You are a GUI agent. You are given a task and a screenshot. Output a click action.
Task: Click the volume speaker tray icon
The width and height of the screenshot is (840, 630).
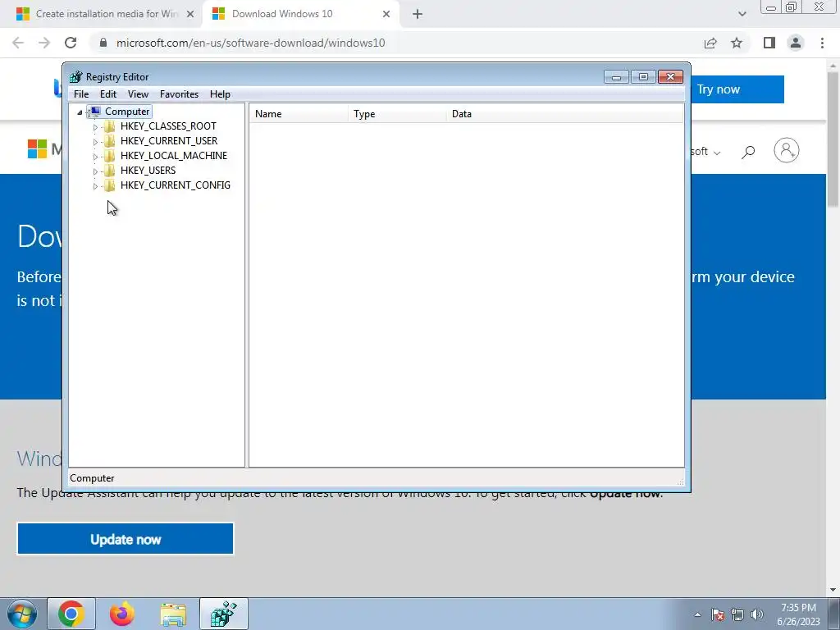coord(757,614)
